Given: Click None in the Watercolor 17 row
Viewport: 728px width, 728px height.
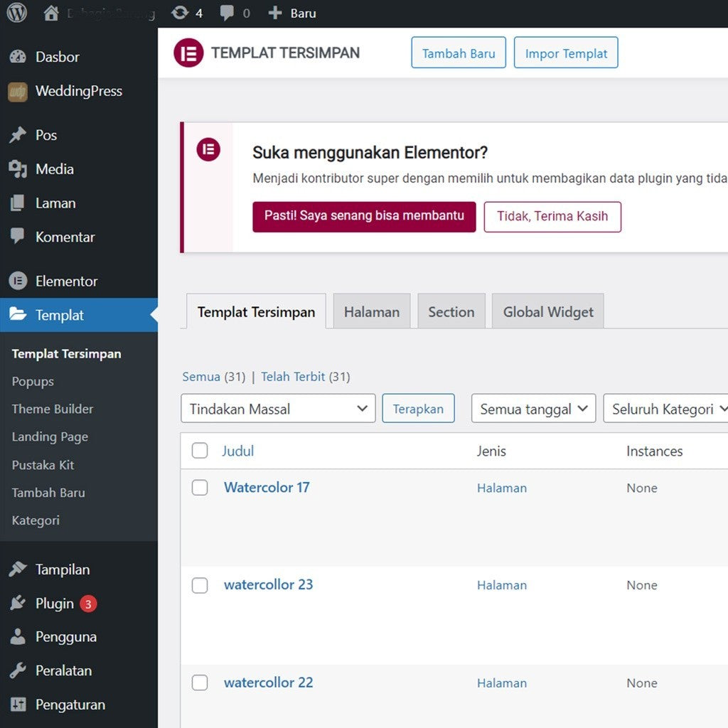Looking at the screenshot, I should 642,488.
